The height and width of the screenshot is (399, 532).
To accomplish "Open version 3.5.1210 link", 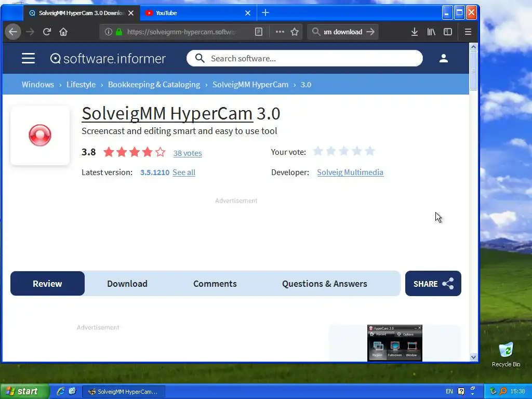I will (x=155, y=172).
